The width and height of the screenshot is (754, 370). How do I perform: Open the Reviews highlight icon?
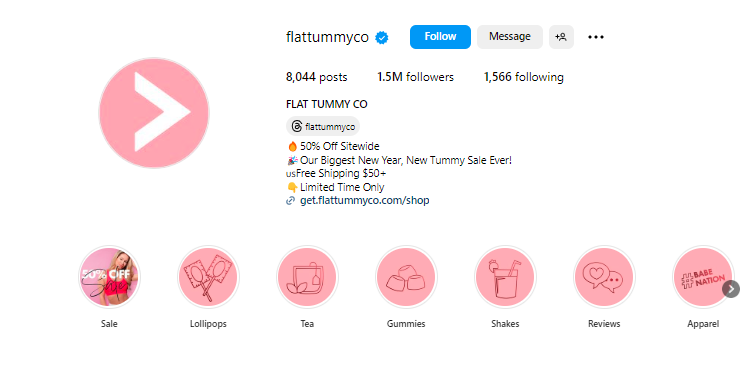click(604, 277)
